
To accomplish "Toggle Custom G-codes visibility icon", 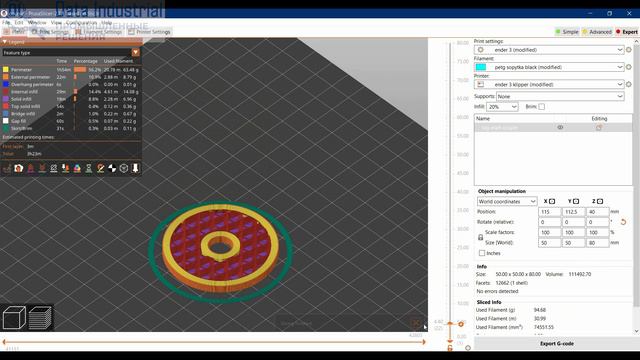I will pyautogui.click(x=100, y=168).
